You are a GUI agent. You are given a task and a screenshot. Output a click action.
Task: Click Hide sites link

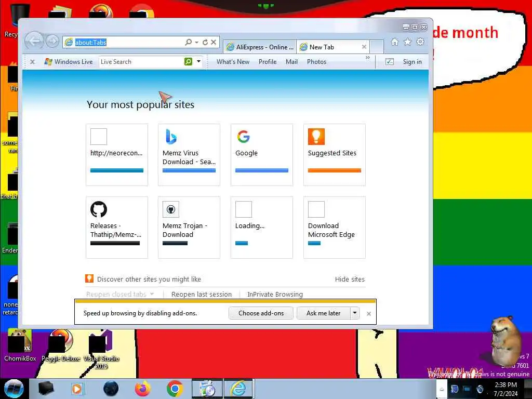(350, 279)
